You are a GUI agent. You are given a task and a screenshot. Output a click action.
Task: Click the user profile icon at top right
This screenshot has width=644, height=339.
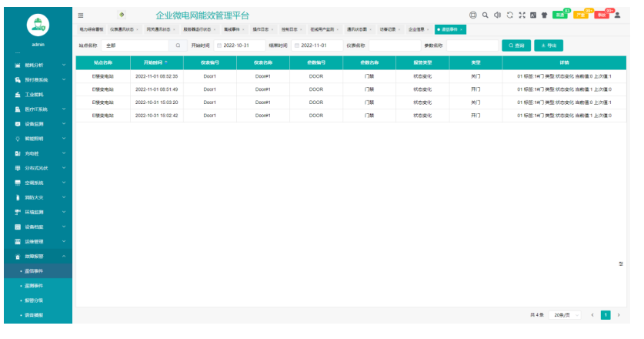(617, 15)
